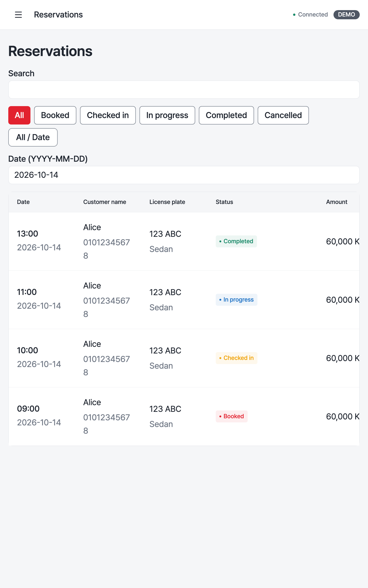368x588 pixels.
Task: Click Alice in the 13:00 row
Action: 92,227
